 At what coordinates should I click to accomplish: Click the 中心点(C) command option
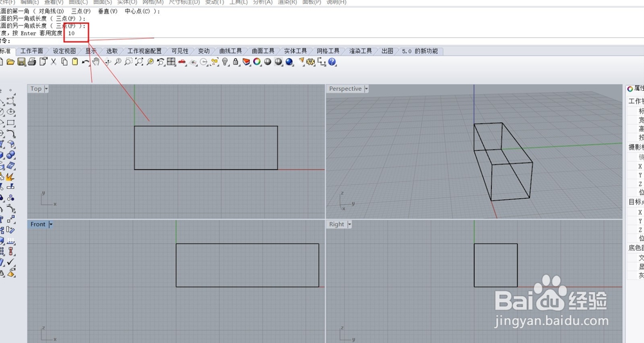tap(138, 12)
